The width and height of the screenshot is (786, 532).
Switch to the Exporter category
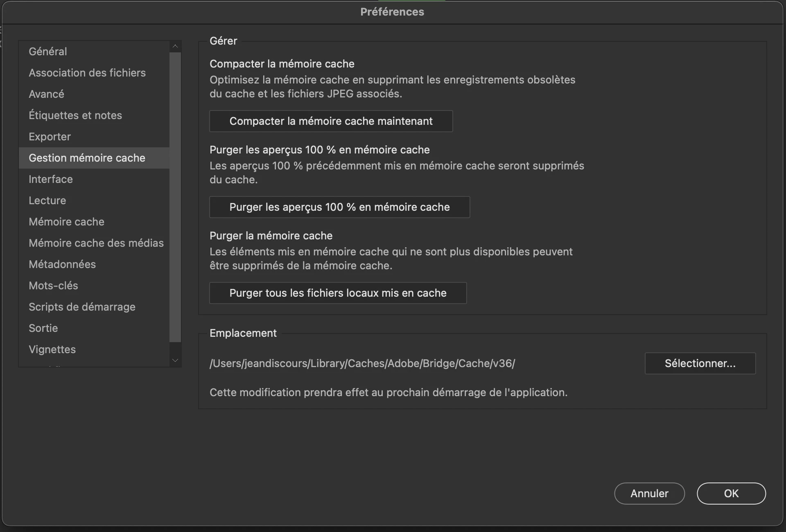tap(50, 137)
